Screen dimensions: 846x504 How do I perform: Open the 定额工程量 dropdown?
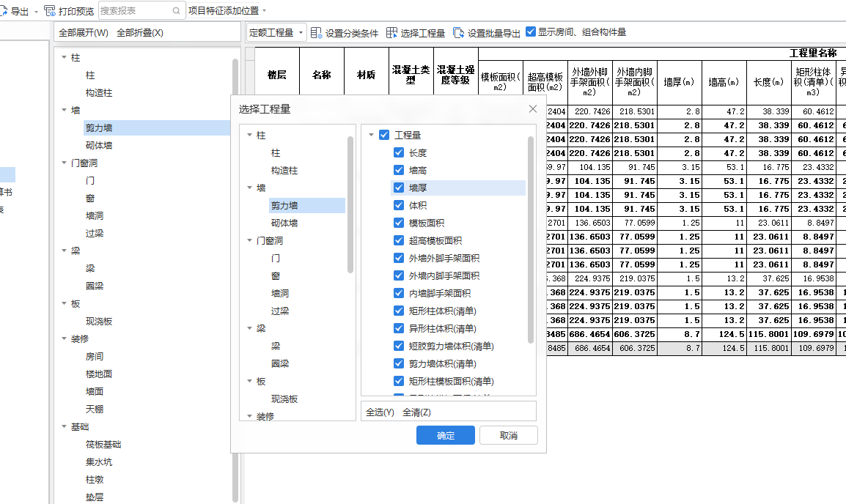[x=276, y=33]
